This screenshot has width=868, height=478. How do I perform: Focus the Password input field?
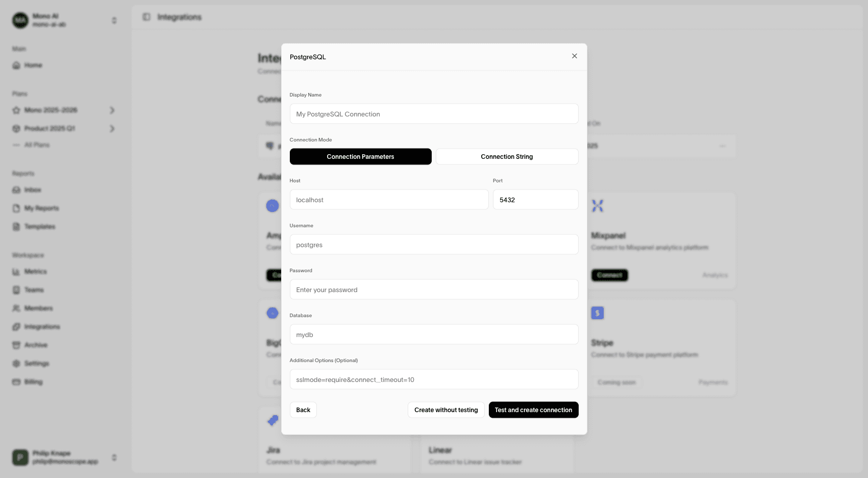click(x=434, y=290)
